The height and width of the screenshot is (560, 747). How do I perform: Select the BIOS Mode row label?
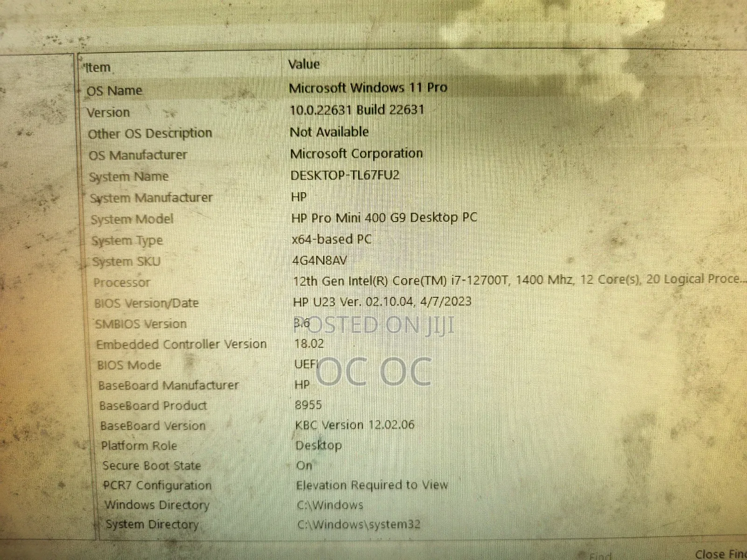(129, 365)
